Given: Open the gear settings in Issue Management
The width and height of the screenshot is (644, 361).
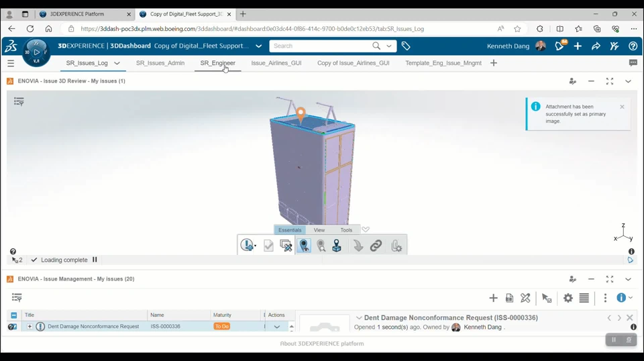Looking at the screenshot, I should tap(568, 298).
